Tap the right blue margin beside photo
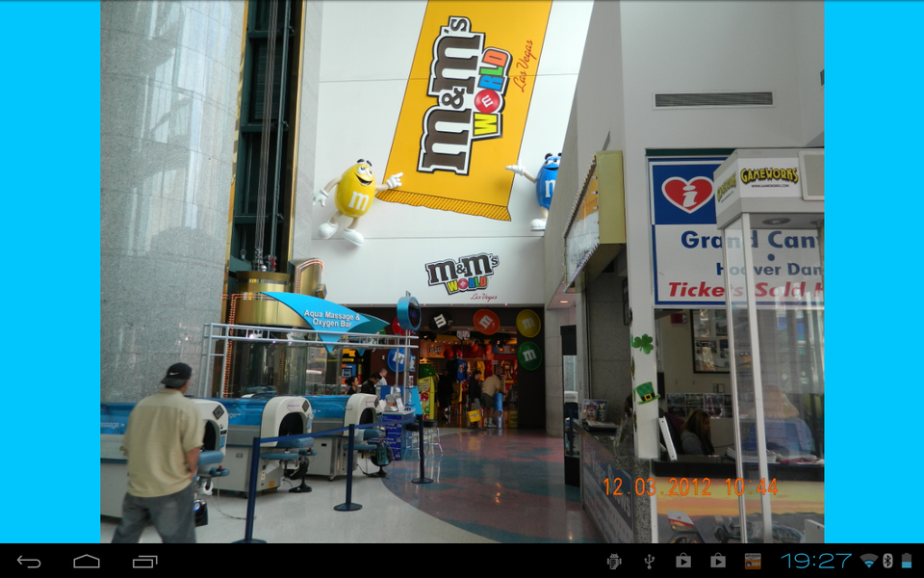This screenshot has height=578, width=924. [874, 272]
